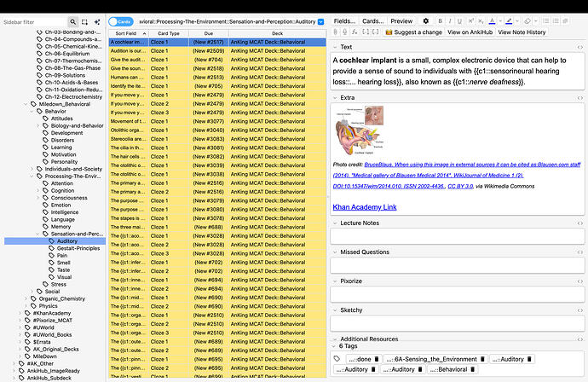Click into the Sidebar filter field
The image size is (588, 382).
[34, 22]
